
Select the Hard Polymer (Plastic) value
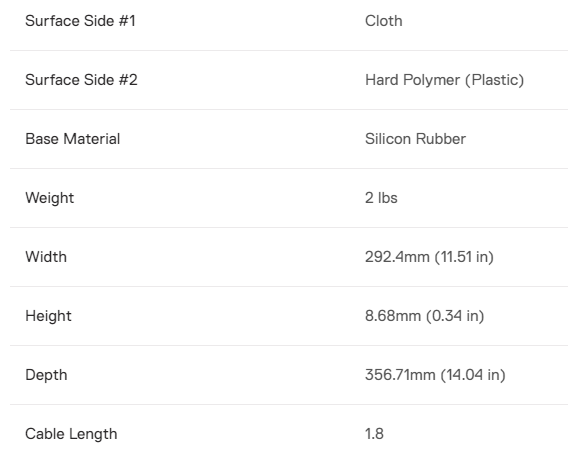click(444, 80)
